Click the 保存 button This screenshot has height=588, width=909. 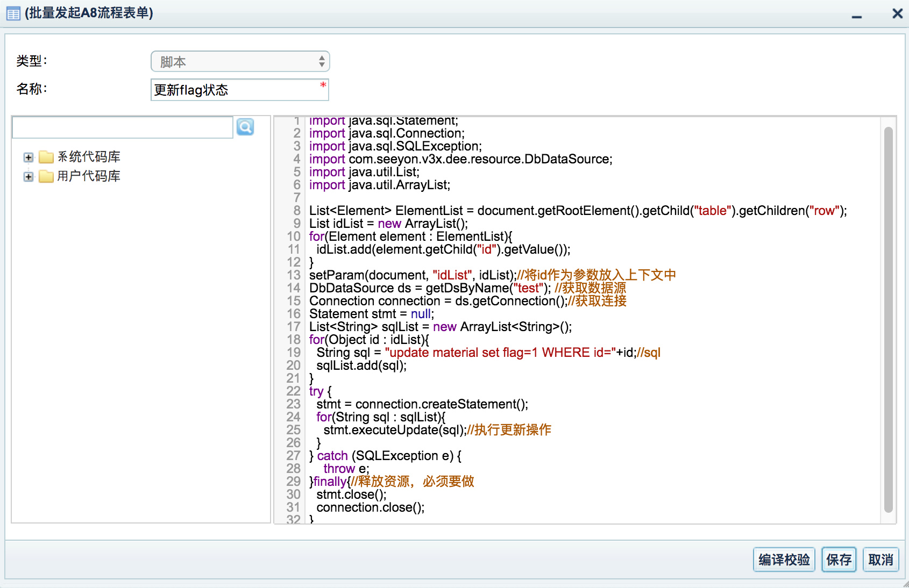click(x=839, y=560)
